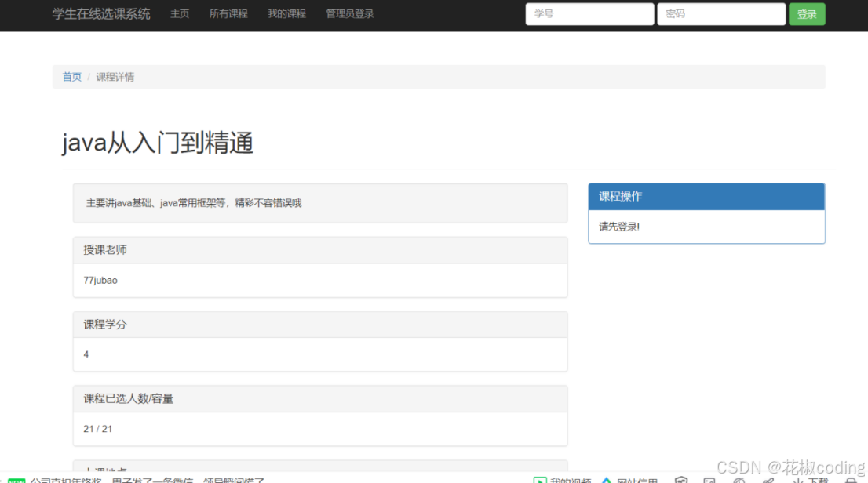Open 管理员登录 in the navbar
Screen dimensions: 868x483
coord(350,14)
